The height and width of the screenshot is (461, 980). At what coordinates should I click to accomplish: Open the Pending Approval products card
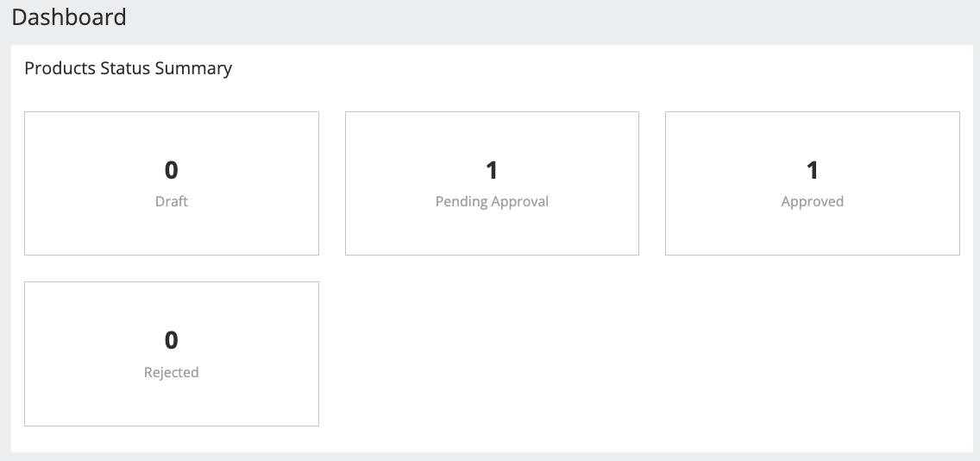point(492,183)
